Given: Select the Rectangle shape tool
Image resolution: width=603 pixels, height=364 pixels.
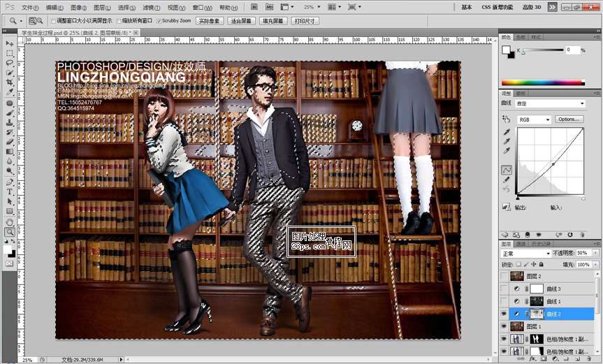Looking at the screenshot, I should 10,211.
